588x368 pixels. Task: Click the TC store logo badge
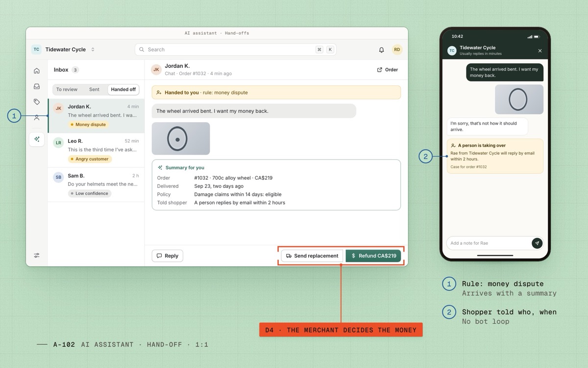coord(36,50)
